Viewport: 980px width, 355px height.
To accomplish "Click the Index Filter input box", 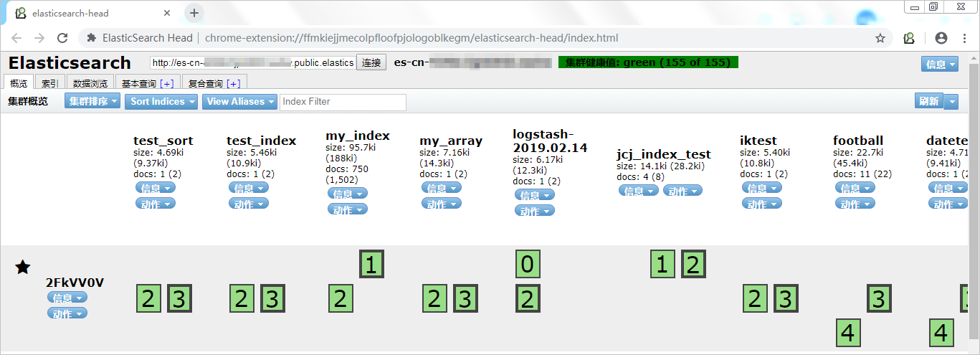I will (x=343, y=102).
